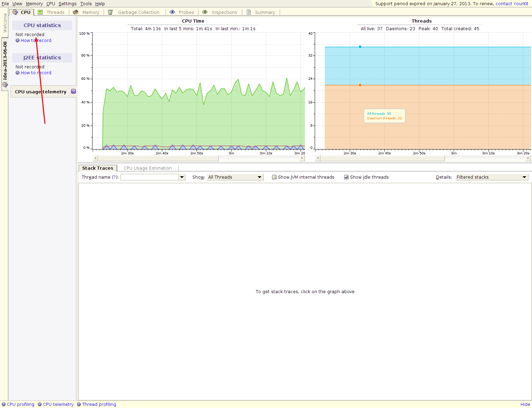The image size is (532, 408).
Task: Open the Details Filtered stacks dropdown
Action: pos(492,177)
